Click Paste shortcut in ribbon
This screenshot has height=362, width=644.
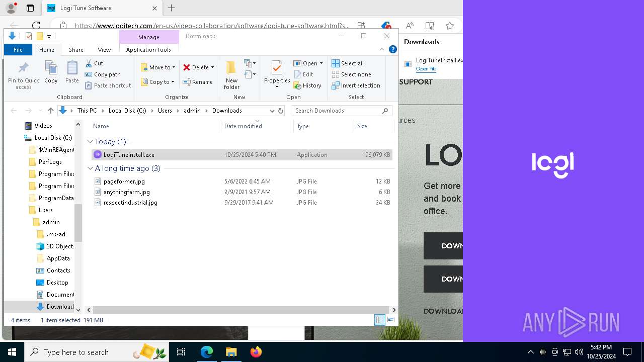[x=108, y=85]
